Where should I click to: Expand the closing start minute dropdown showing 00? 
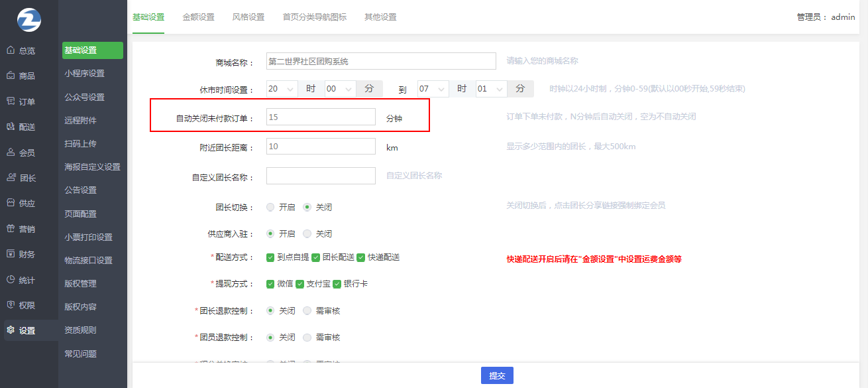340,89
